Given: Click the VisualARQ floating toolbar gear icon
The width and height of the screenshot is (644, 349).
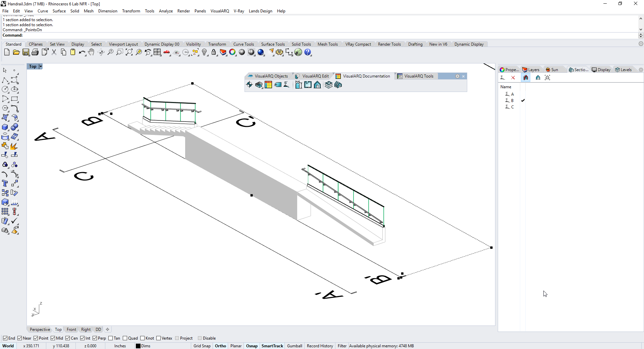Looking at the screenshot, I should click(457, 76).
